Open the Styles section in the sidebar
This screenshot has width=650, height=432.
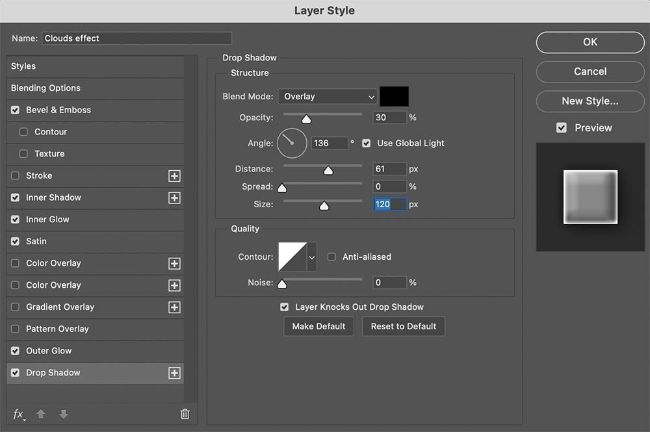point(23,66)
